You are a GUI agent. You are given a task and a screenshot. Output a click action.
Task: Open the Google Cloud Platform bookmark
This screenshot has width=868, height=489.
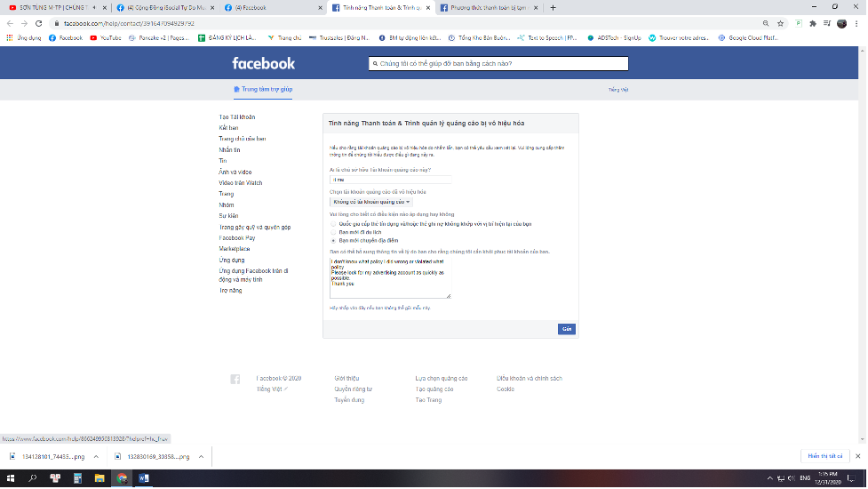(748, 37)
